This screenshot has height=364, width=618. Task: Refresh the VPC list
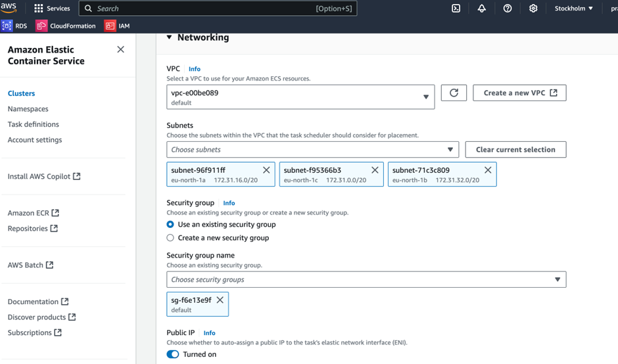coord(454,93)
